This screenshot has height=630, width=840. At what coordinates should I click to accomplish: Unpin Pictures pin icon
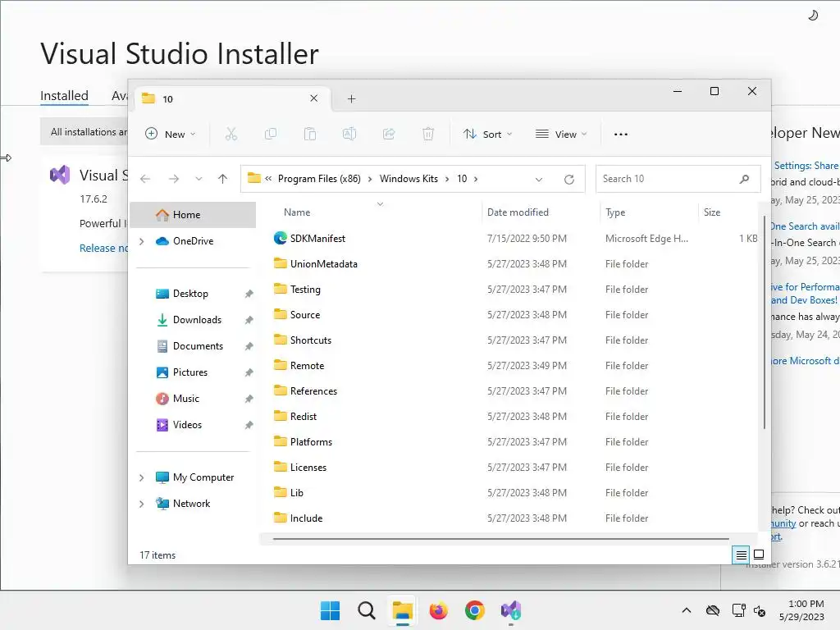point(249,372)
